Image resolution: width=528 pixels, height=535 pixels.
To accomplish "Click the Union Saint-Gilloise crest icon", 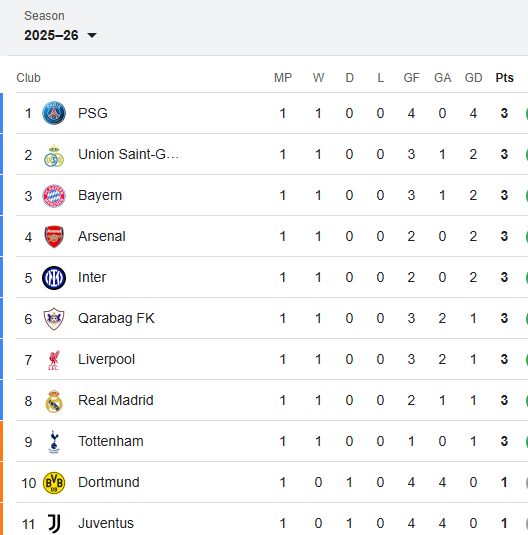I will pyautogui.click(x=54, y=155).
